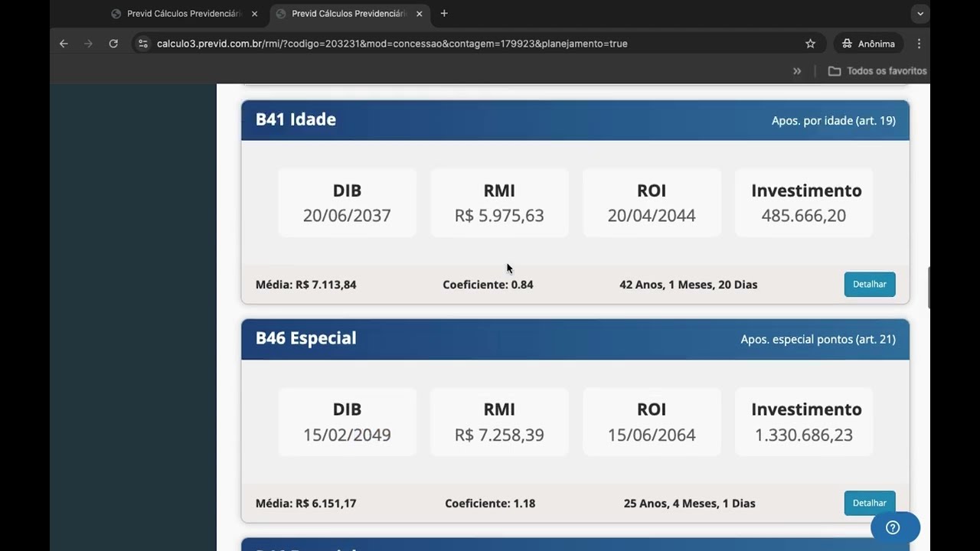Open a new browser tab
The width and height of the screenshot is (980, 551).
pyautogui.click(x=444, y=13)
